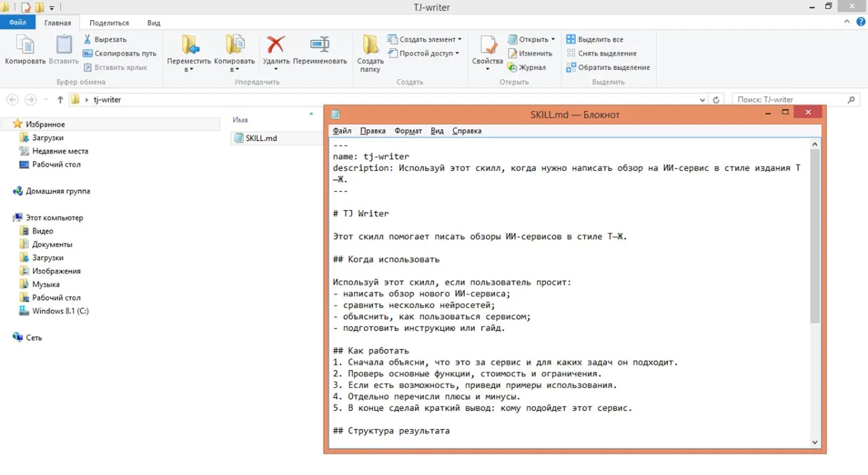Open the Вид menu in Notepad
Screen dimensions: 868x475
coord(437,131)
